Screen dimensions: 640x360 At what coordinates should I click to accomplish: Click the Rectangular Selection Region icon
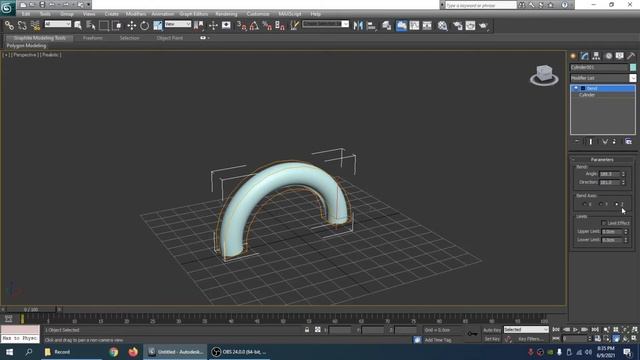(x=104, y=26)
